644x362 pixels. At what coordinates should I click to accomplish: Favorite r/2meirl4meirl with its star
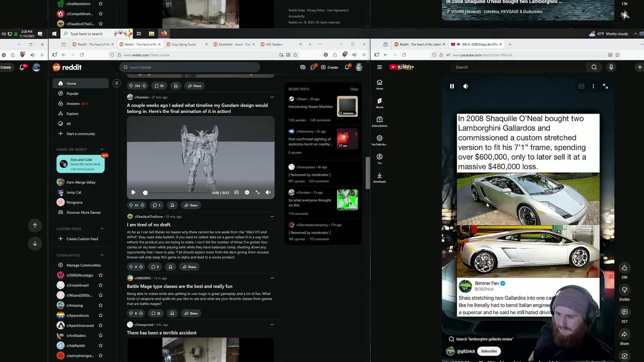pos(101,285)
